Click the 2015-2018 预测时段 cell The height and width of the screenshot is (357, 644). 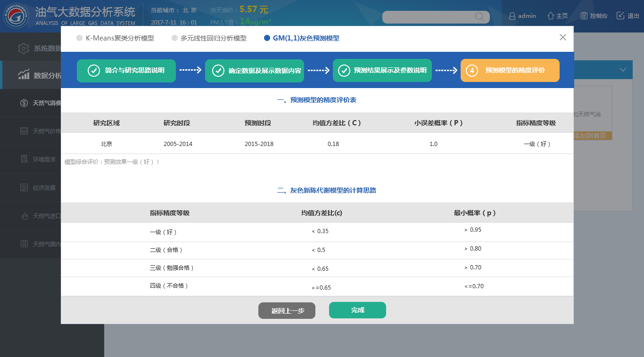[259, 144]
